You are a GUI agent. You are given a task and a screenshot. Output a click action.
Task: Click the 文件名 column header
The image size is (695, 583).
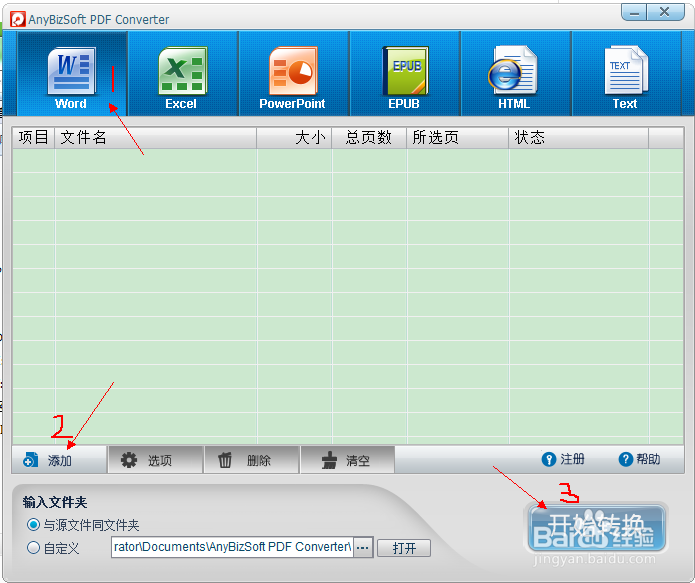pyautogui.click(x=156, y=137)
